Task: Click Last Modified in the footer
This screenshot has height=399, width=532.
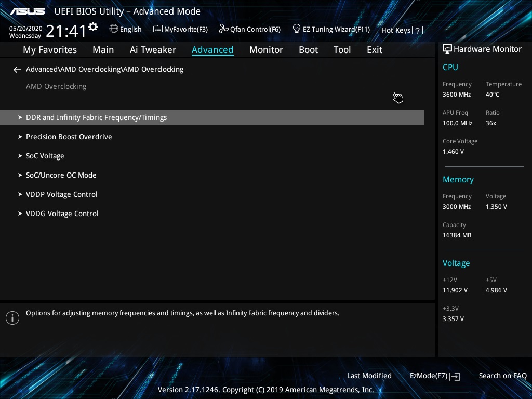Action: coord(369,376)
